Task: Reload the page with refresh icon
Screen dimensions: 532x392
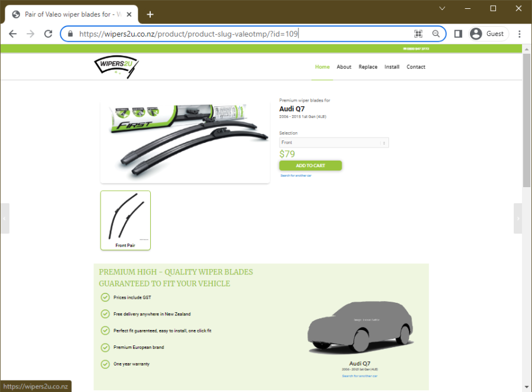Action: tap(48, 34)
